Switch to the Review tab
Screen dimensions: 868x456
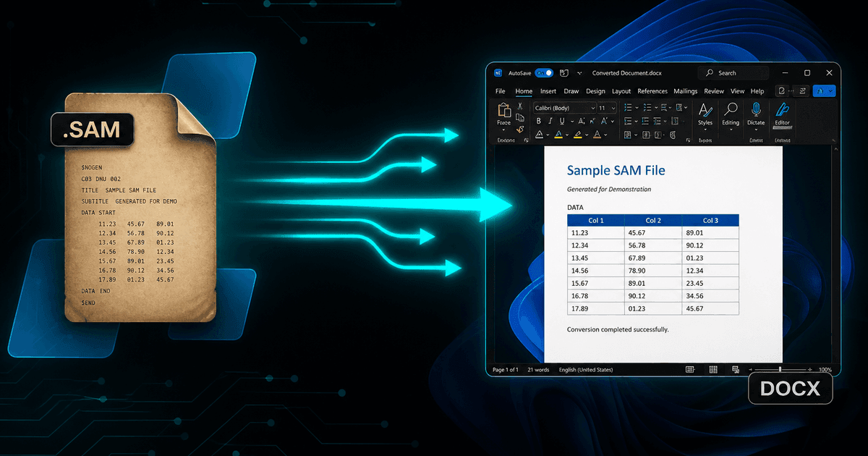714,91
